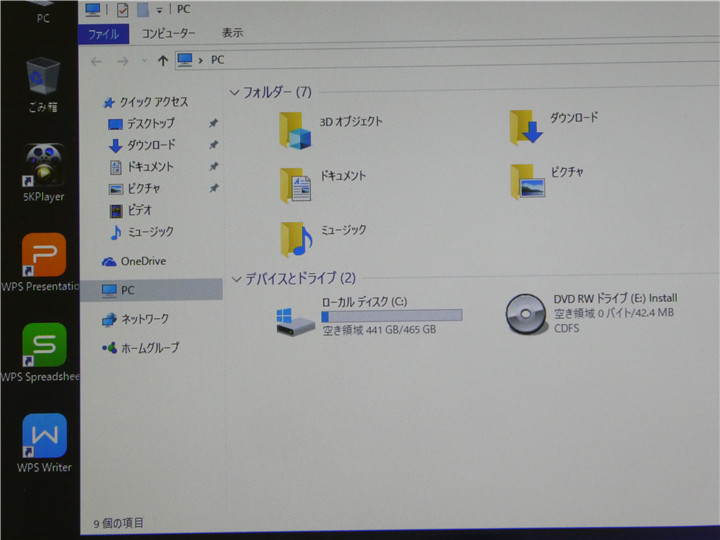
Task: Select sidebar ドキュメント entry
Action: (x=141, y=167)
